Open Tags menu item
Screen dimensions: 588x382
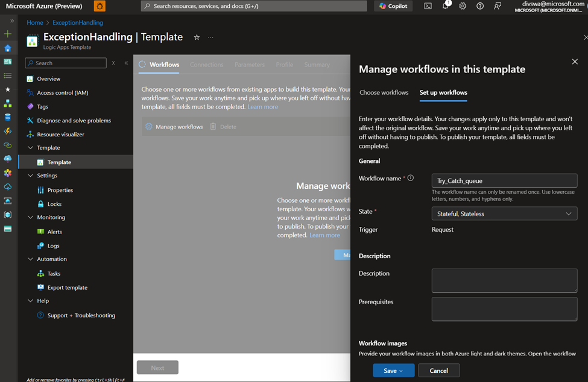tap(42, 107)
